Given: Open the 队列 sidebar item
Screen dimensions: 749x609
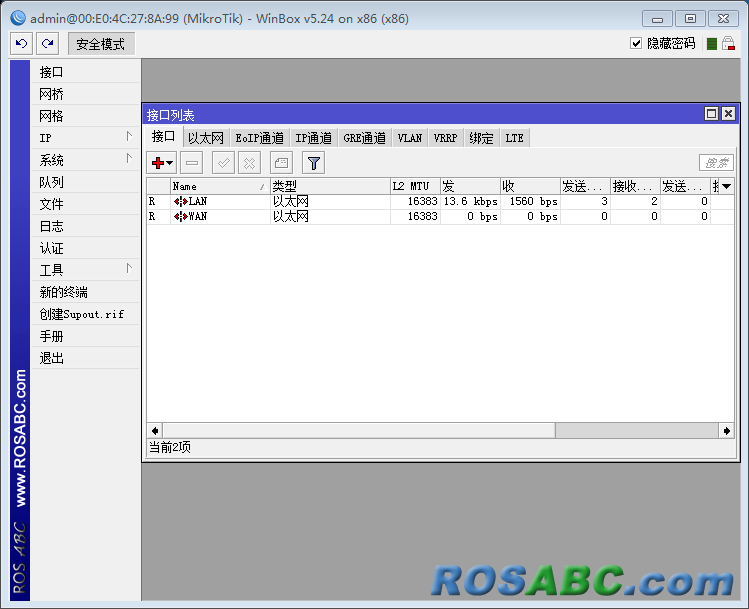Looking at the screenshot, I should pyautogui.click(x=86, y=182).
